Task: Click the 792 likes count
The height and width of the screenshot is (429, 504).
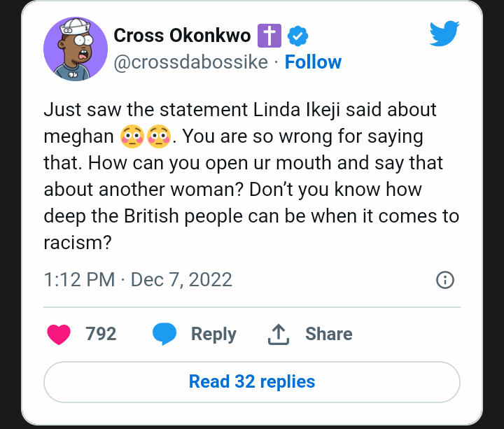Action: click(x=101, y=334)
